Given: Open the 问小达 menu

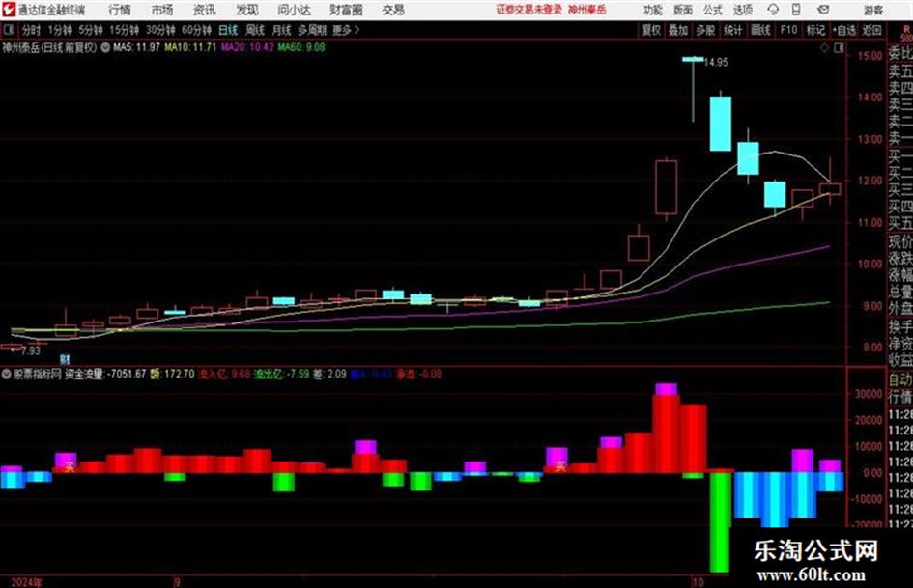Looking at the screenshot, I should tap(294, 10).
